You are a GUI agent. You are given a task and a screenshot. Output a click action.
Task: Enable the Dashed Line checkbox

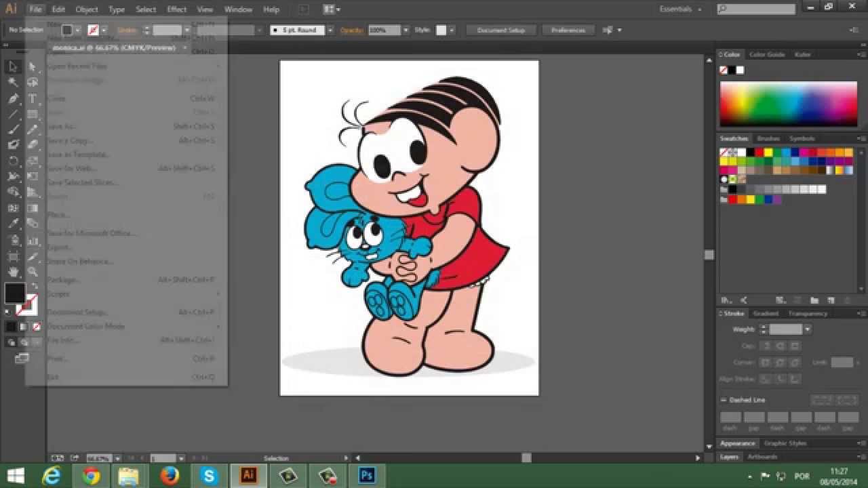pyautogui.click(x=724, y=400)
